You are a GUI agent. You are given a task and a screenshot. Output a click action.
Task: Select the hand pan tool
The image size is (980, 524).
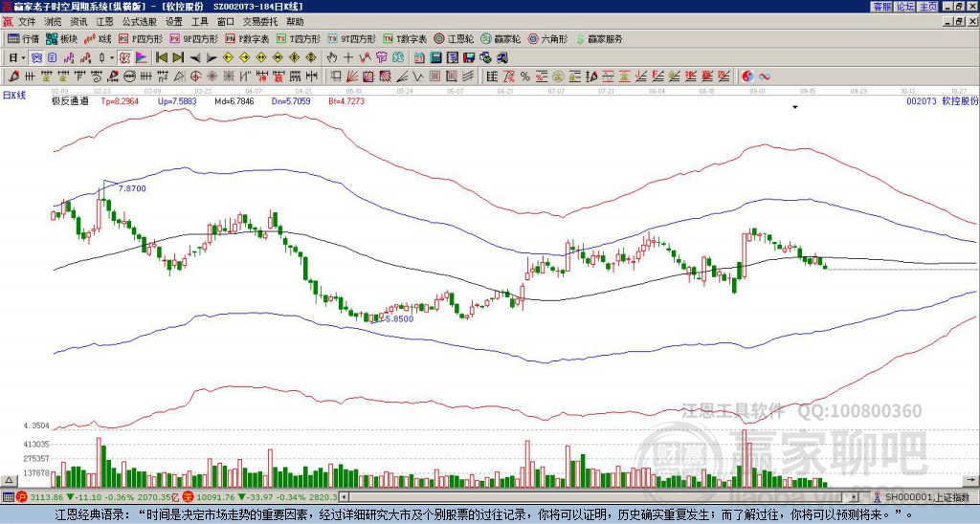332,57
